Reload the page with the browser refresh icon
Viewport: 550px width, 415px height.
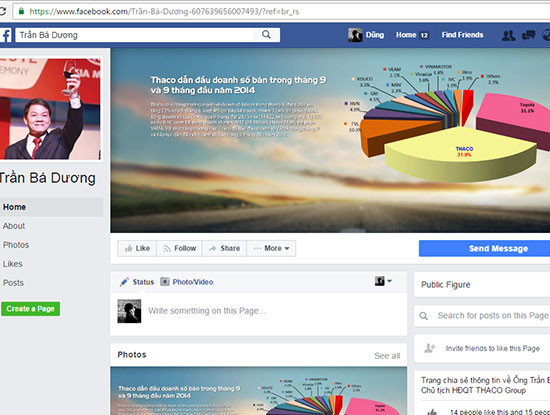(x=3, y=11)
